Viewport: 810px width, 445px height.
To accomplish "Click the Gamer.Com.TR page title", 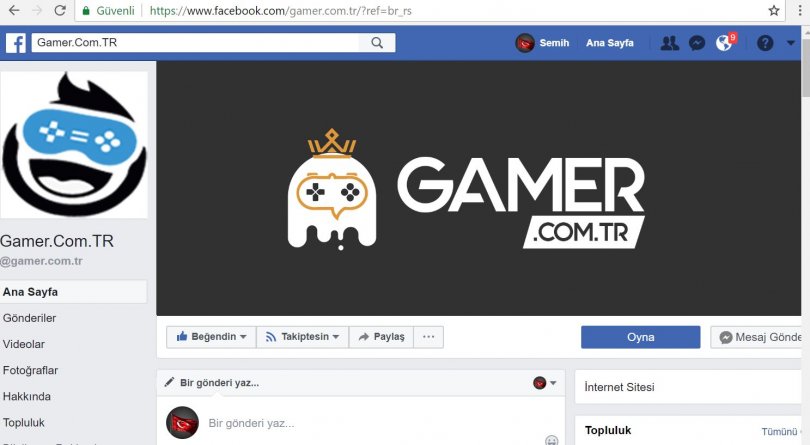I will pos(57,241).
